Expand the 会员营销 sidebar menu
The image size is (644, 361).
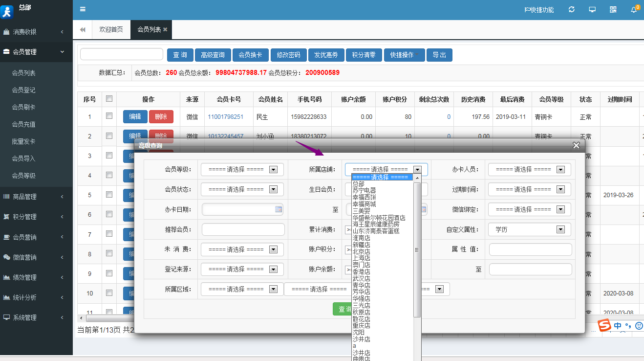tap(36, 237)
